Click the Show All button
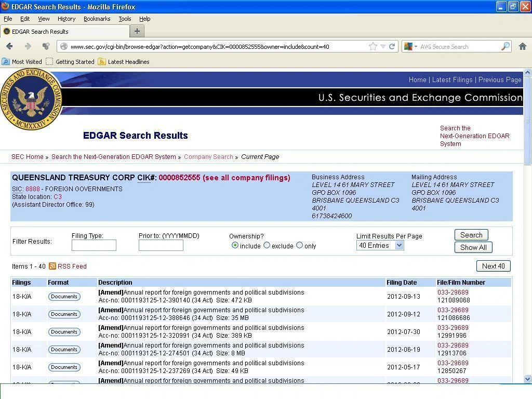Viewport: 532px width, 399px height. point(473,247)
